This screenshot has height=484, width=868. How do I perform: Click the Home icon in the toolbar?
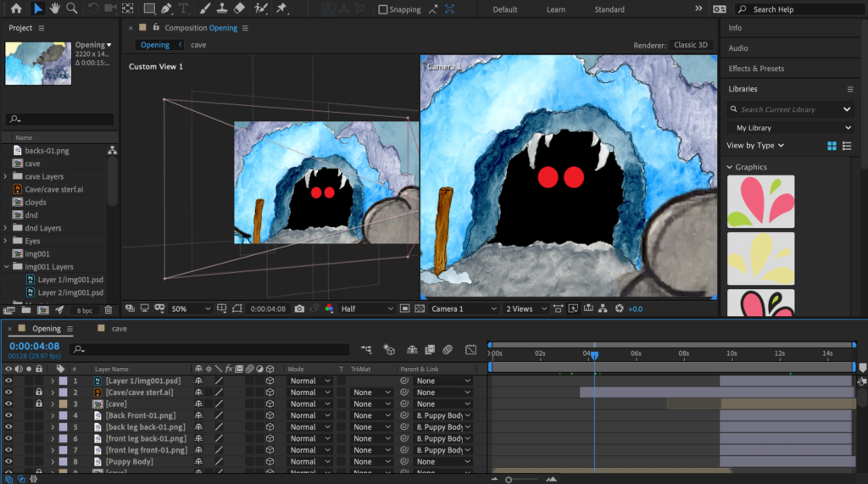[x=16, y=8]
